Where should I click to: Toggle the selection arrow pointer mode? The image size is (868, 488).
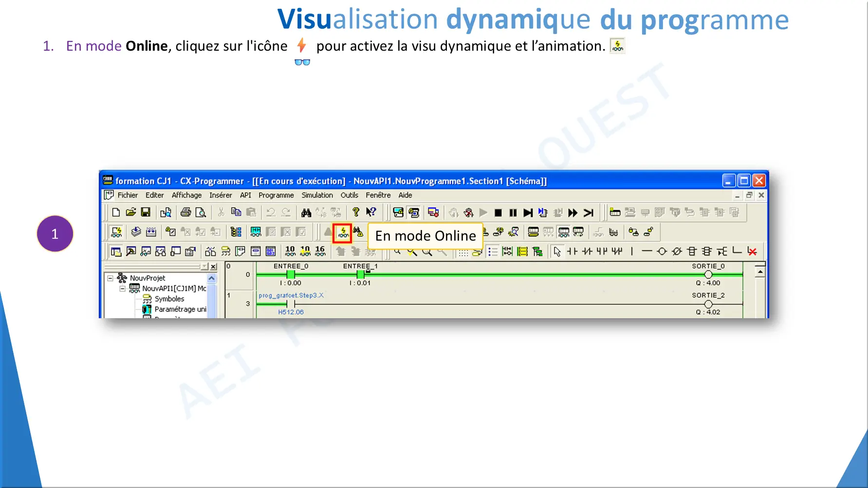pyautogui.click(x=557, y=252)
